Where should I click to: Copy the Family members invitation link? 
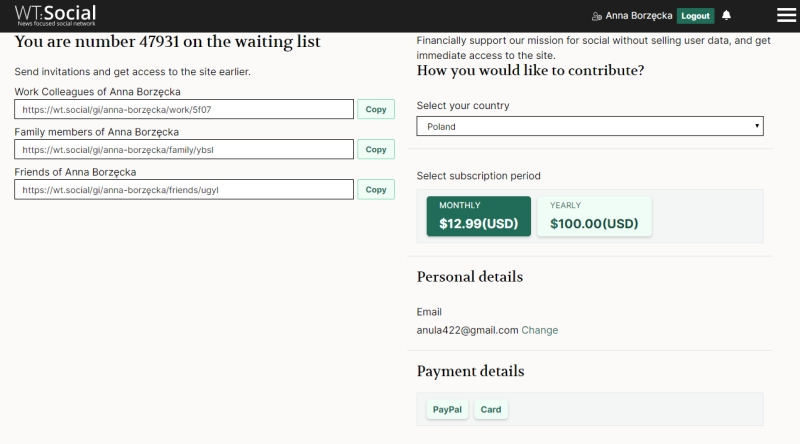pyautogui.click(x=375, y=149)
